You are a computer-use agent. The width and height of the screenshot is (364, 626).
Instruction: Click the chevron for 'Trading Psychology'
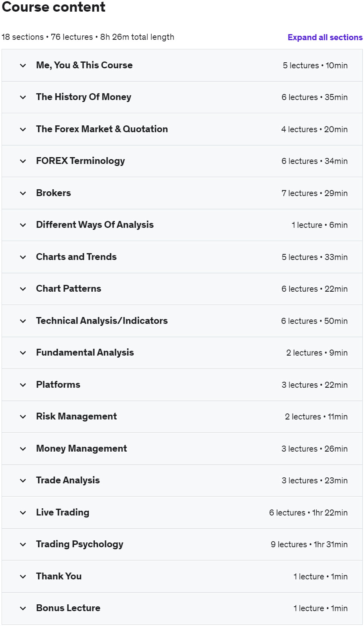coord(23,544)
